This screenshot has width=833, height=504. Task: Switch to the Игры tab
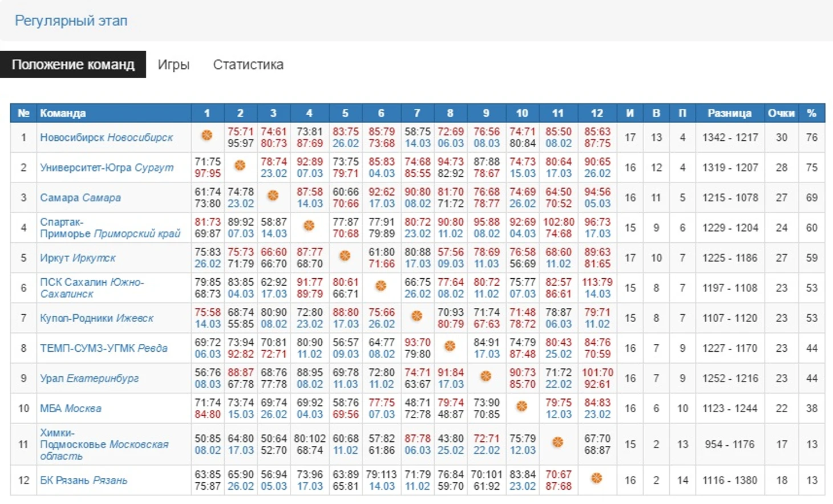[x=173, y=64]
